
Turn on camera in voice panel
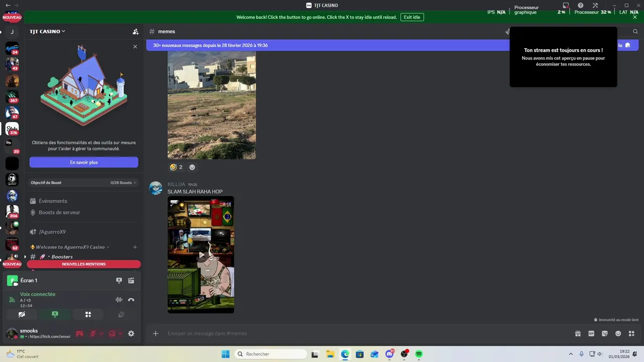[x=22, y=314]
